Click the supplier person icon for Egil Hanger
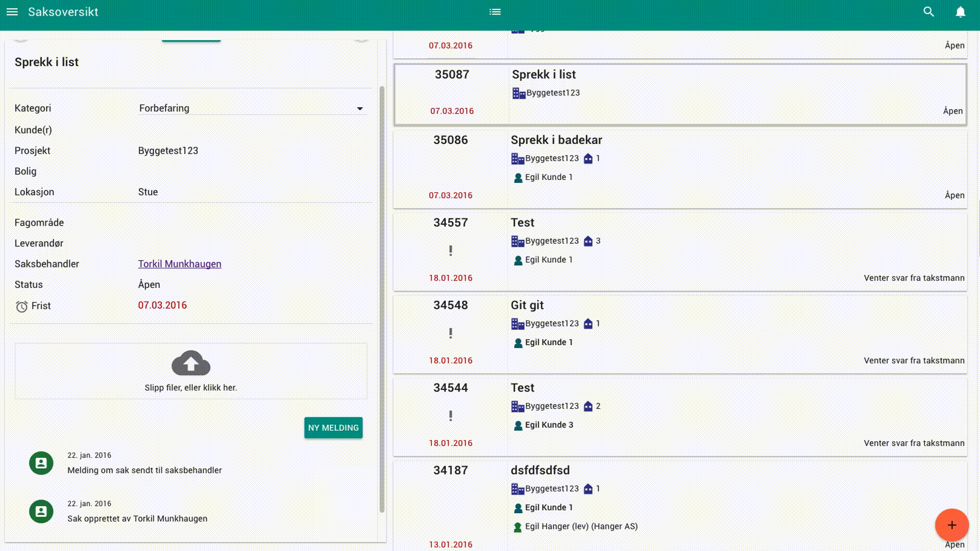Screen dimensions: 980x551 point(518,527)
